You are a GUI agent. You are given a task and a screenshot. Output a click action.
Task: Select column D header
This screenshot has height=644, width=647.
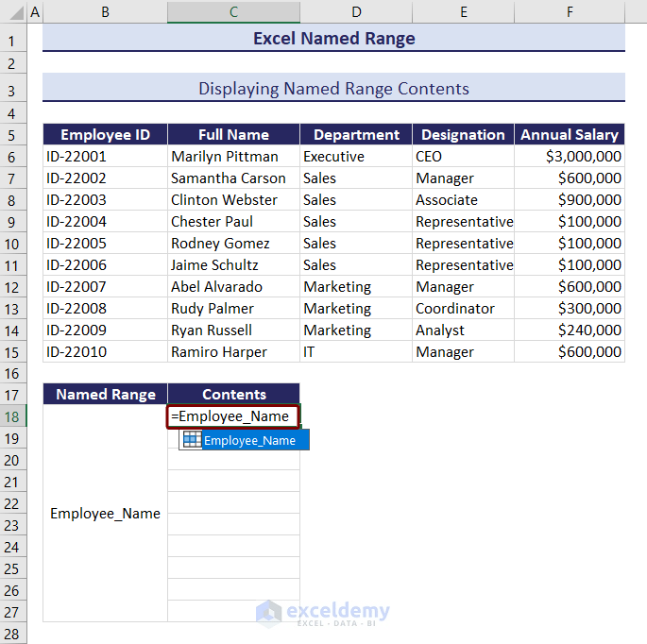click(x=356, y=11)
